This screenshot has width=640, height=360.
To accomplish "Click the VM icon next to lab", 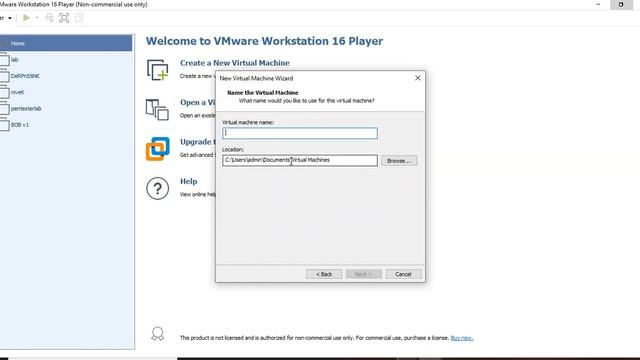I will (x=4, y=60).
